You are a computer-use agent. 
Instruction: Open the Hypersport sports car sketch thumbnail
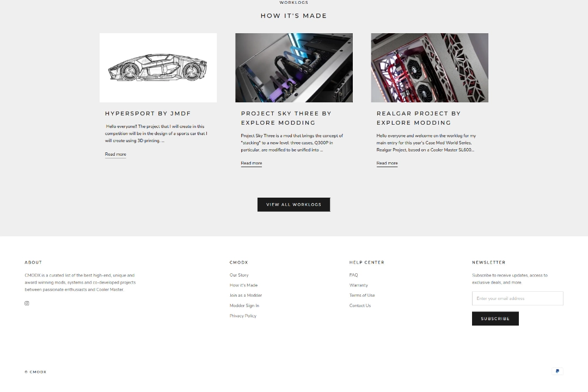coord(158,68)
